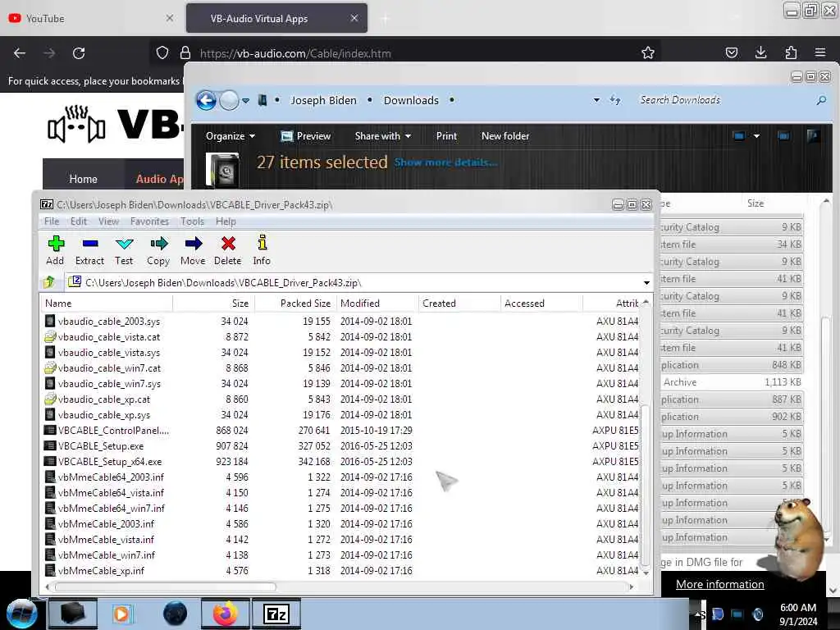Click the Explorer back arrow button
Image resolution: width=840 pixels, height=630 pixels.
[206, 100]
